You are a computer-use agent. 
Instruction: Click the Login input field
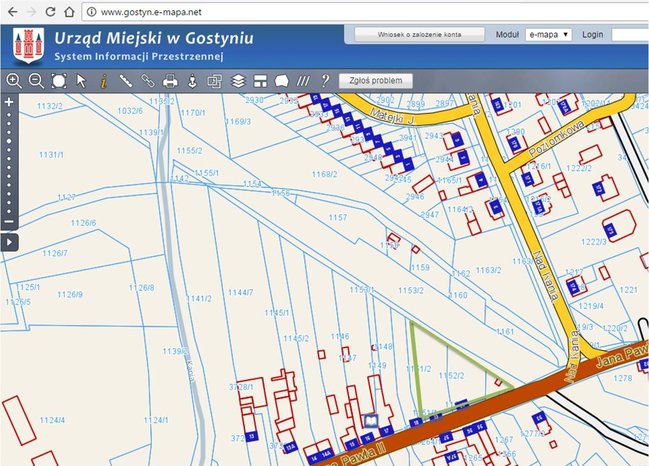pyautogui.click(x=630, y=35)
